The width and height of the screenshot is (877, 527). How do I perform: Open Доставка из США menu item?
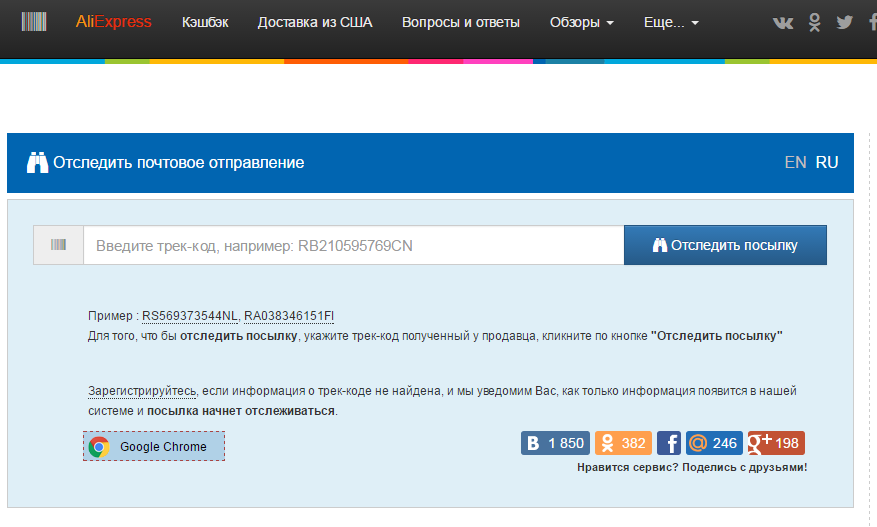(315, 22)
